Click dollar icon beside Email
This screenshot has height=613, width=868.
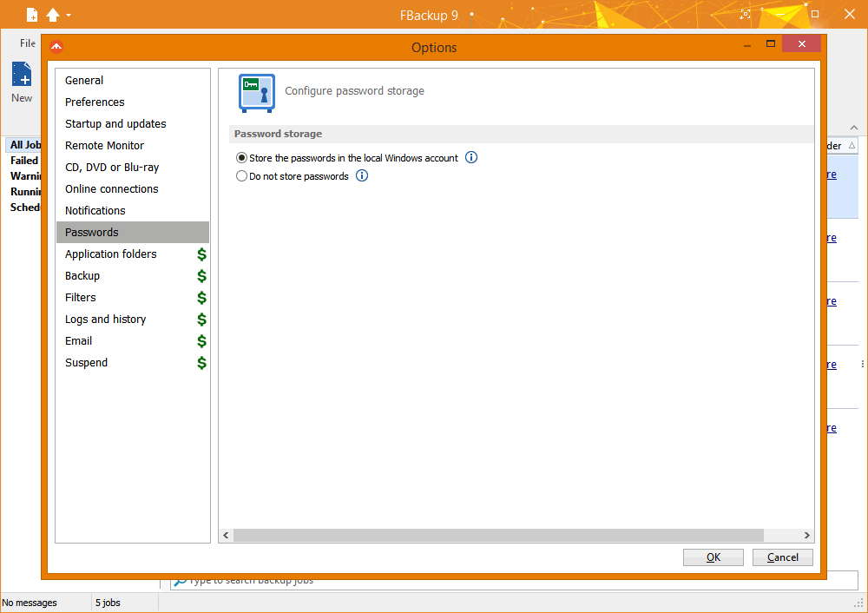coord(201,341)
